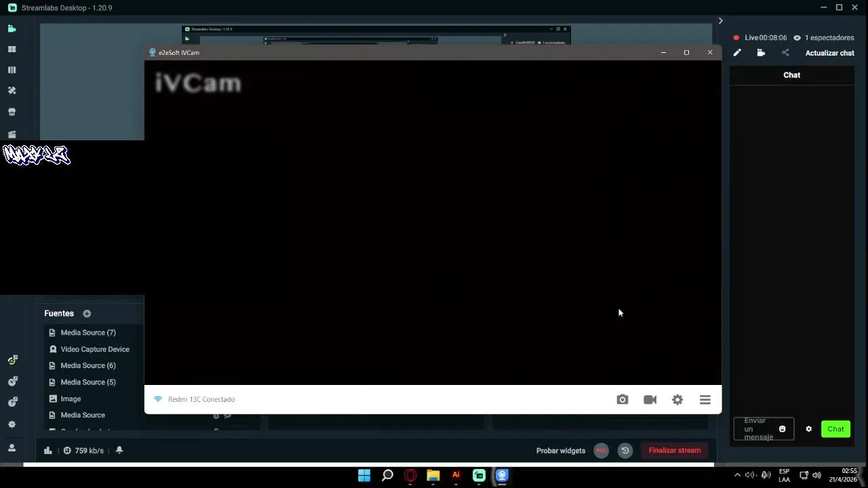Take a snapshot in iVCam
Screen dimensions: 868x488
pos(623,400)
